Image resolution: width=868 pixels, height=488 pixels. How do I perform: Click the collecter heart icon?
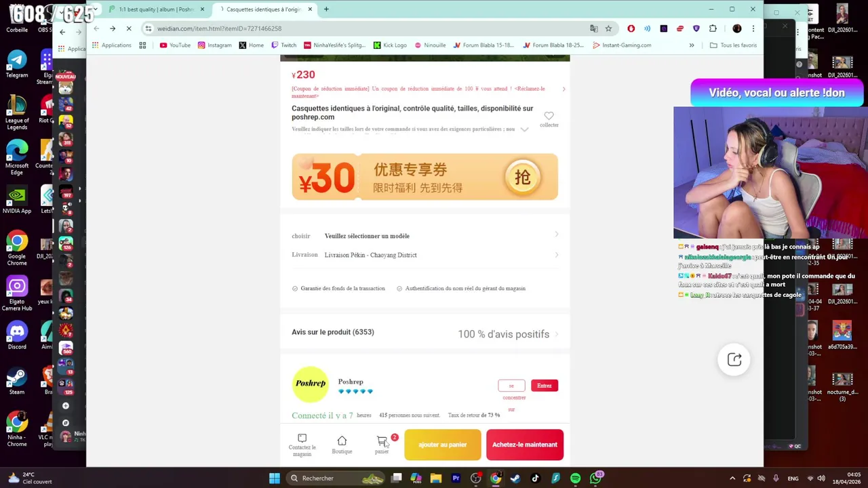coord(549,116)
